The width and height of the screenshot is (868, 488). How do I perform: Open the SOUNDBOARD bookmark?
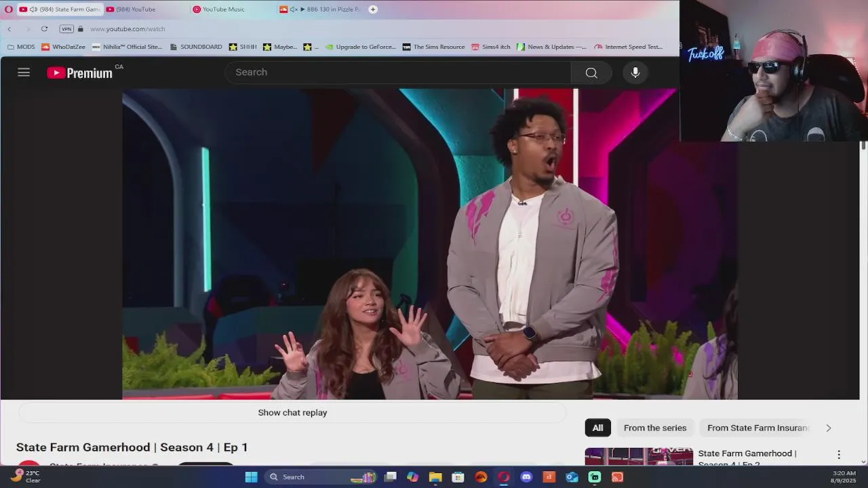click(196, 47)
